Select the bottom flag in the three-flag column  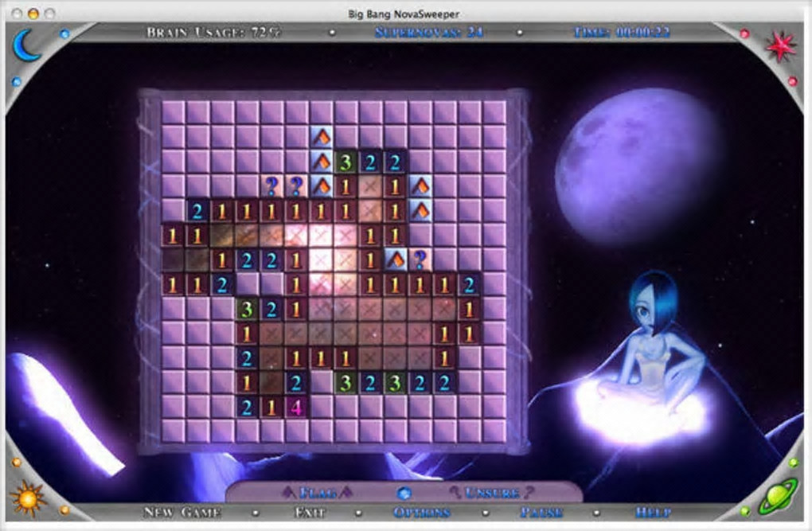(x=322, y=186)
